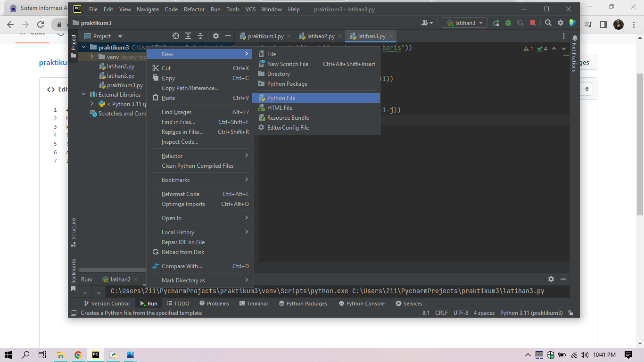Start debugging with the bug icon
The image size is (644, 362).
pos(508,22)
